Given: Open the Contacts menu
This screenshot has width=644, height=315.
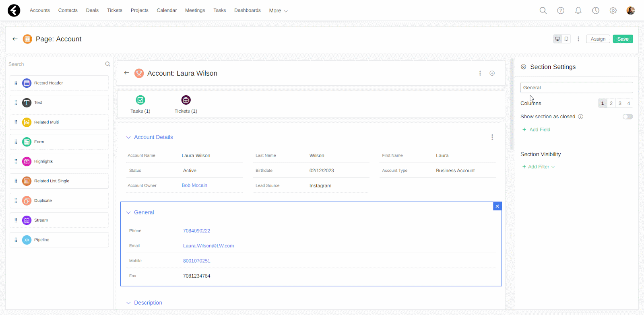Looking at the screenshot, I should [x=68, y=10].
